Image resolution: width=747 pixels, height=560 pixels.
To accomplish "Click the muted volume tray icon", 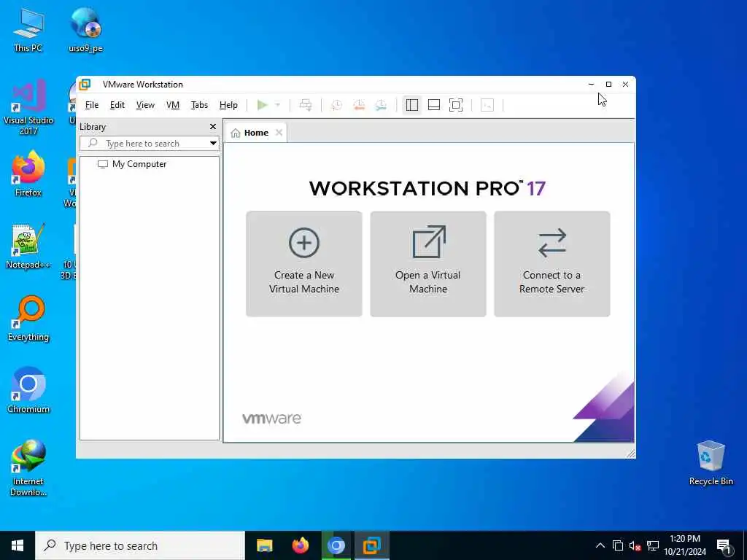I will click(x=635, y=545).
